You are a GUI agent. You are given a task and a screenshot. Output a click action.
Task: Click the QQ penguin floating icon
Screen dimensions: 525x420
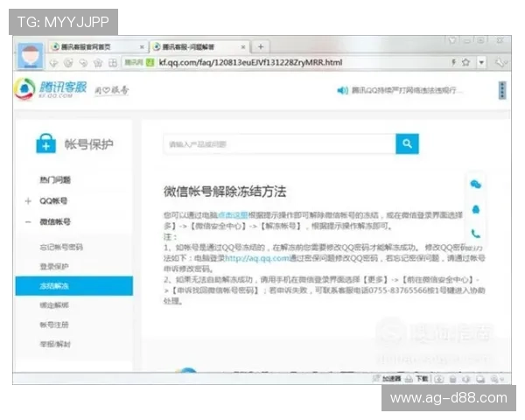476,209
